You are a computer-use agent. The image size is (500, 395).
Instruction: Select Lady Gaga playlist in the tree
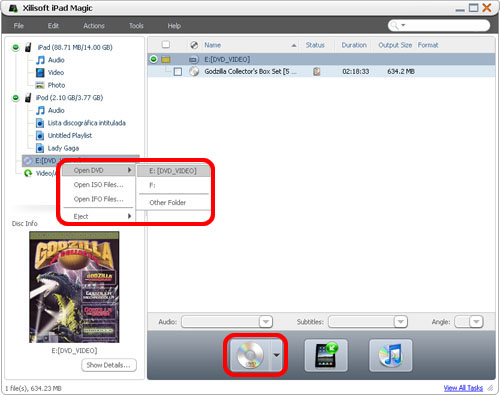point(63,148)
